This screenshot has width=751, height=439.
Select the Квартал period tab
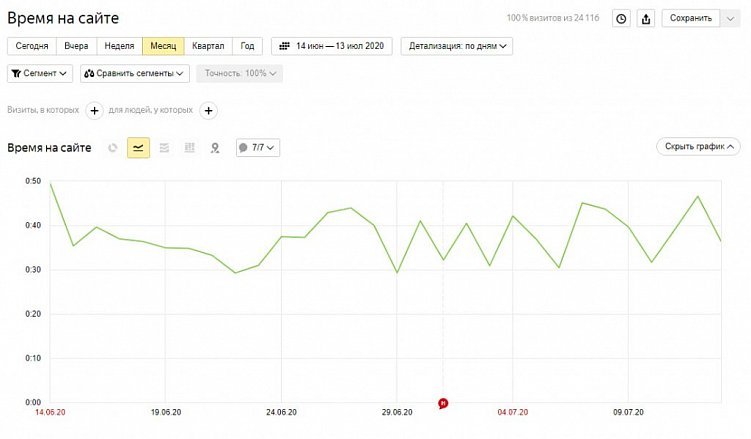[208, 46]
